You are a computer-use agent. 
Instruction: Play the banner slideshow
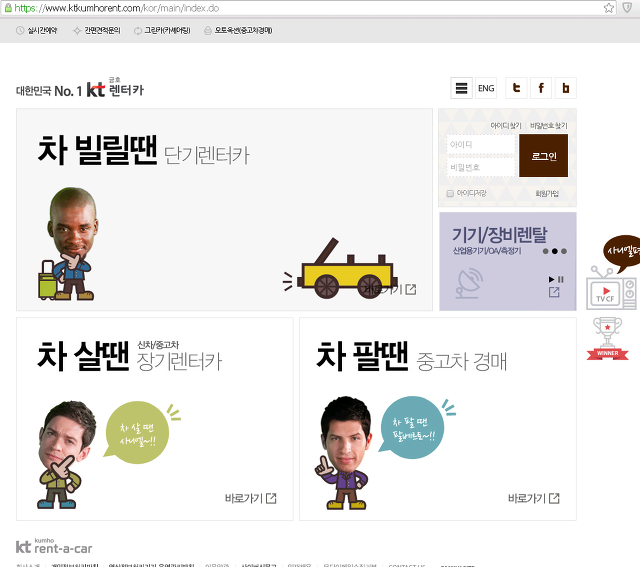coord(551,279)
